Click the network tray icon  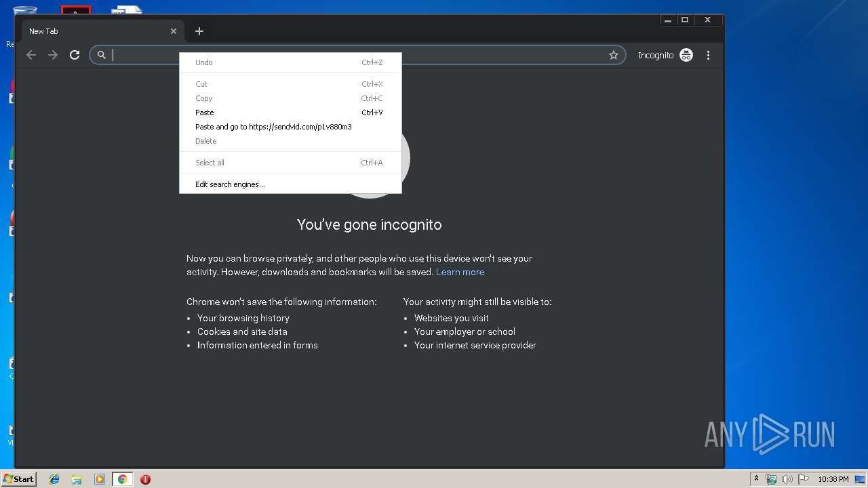(x=771, y=479)
